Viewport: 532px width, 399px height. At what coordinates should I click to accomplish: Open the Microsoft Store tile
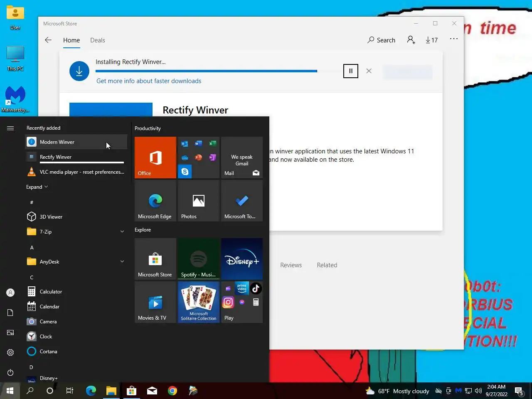(x=155, y=259)
